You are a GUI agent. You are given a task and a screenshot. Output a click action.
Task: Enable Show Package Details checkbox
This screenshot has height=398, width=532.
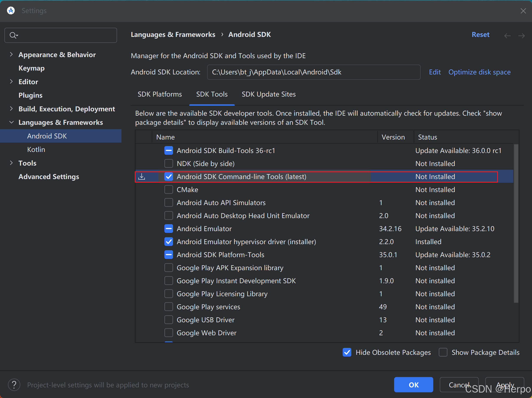[443, 352]
